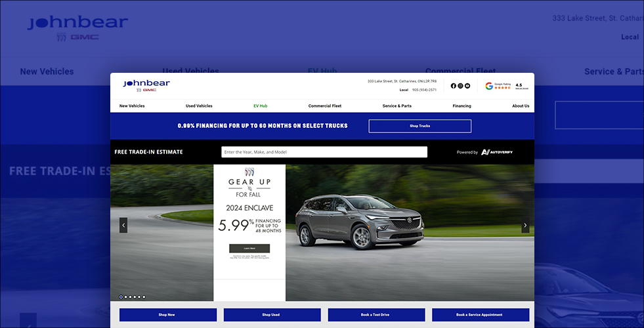Click the Facebook icon in the header
Screen dimensions: 644x328
pos(454,86)
